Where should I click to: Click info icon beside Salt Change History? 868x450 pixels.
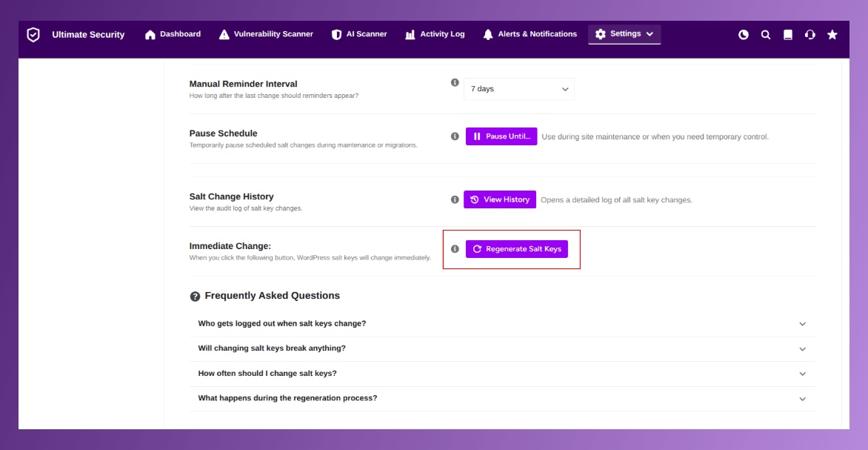tap(455, 199)
